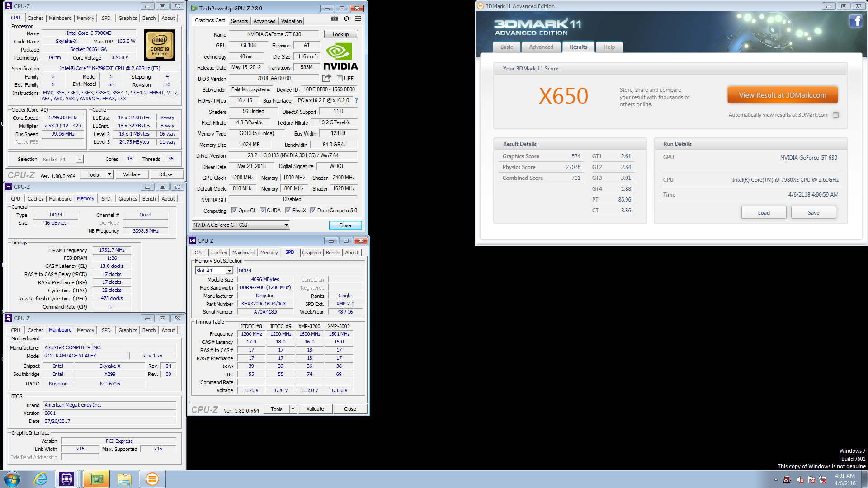Screen dimensions: 868x488
Task: Open the Advanced tab in 3DMark 11
Action: coord(541,47)
